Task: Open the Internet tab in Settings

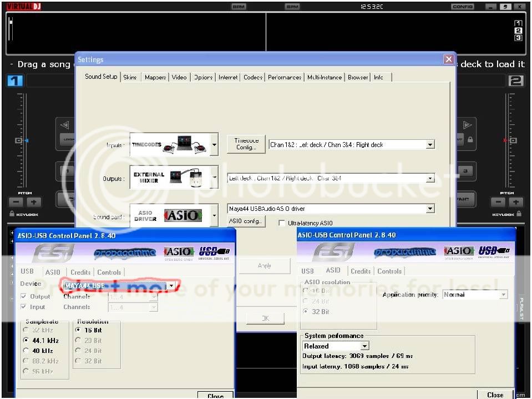Action: click(x=228, y=77)
